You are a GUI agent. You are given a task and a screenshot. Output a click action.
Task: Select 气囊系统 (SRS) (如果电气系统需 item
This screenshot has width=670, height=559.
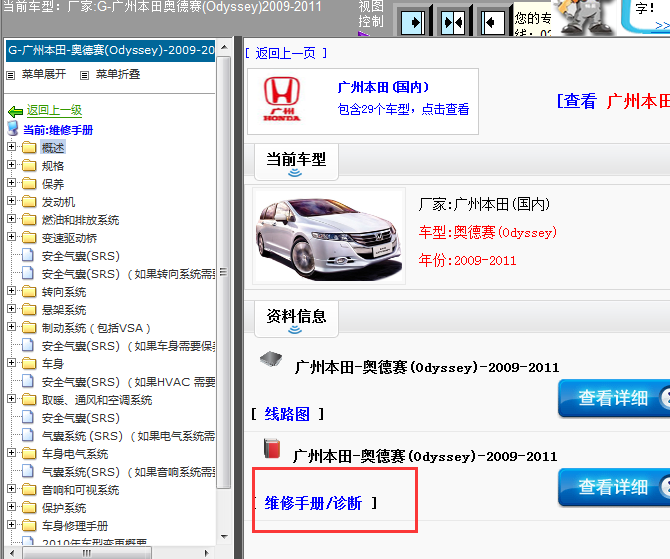click(128, 436)
